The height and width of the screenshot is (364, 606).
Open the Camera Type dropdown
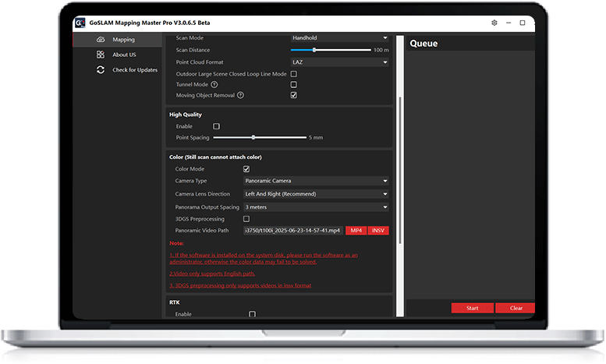click(316, 181)
